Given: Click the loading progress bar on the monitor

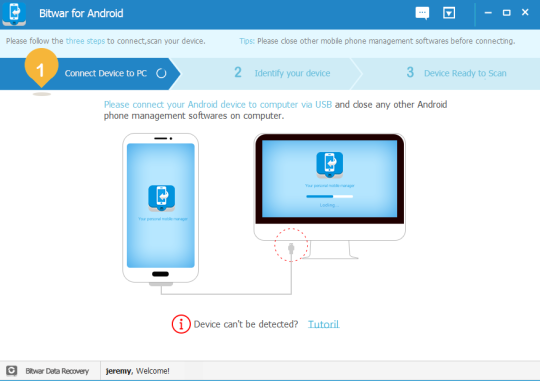Looking at the screenshot, I should 330,196.
